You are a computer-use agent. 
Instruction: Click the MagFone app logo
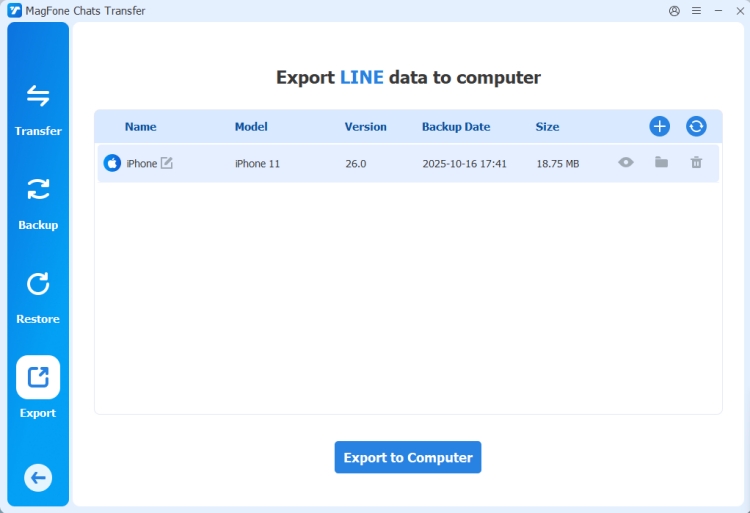14,11
